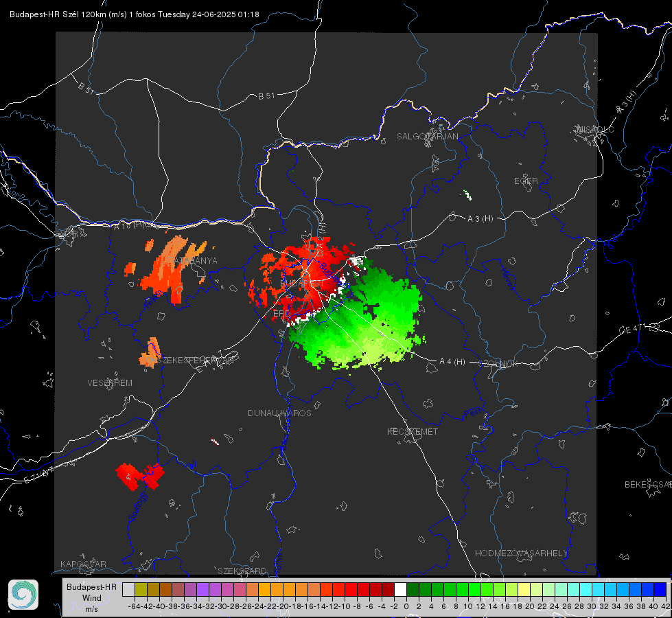Pick the dark red swatch between -4 and -2

388,590
